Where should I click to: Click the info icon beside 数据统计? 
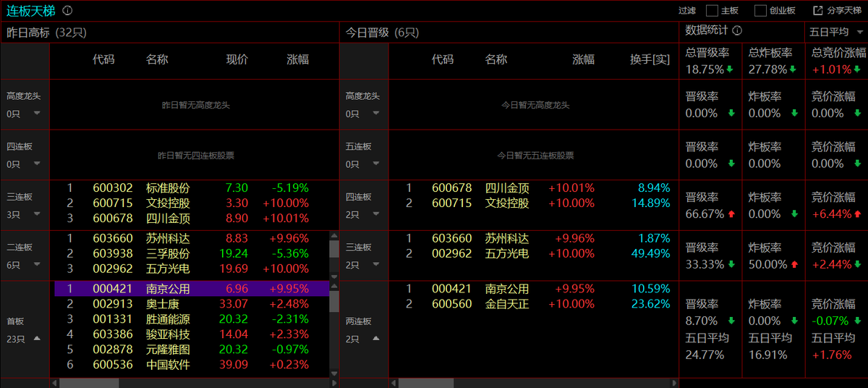[737, 30]
